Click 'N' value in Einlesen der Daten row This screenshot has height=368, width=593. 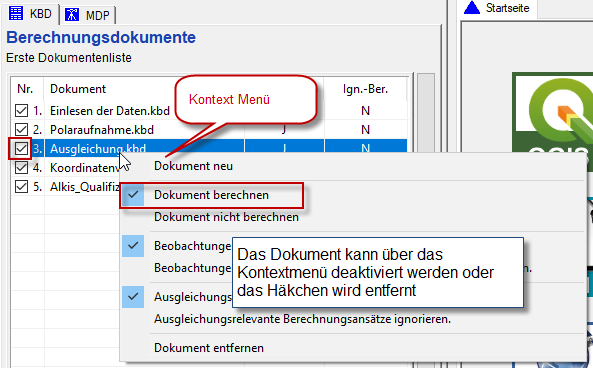coord(365,111)
